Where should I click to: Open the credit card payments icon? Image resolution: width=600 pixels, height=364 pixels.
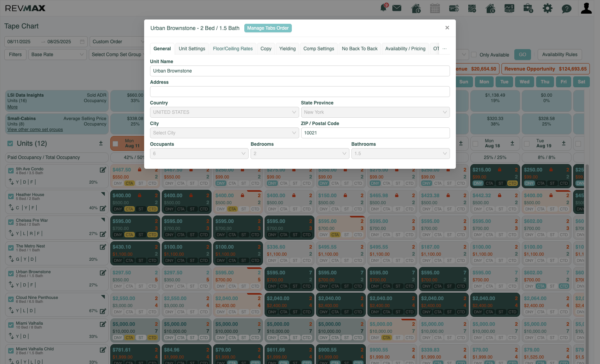[x=454, y=8]
